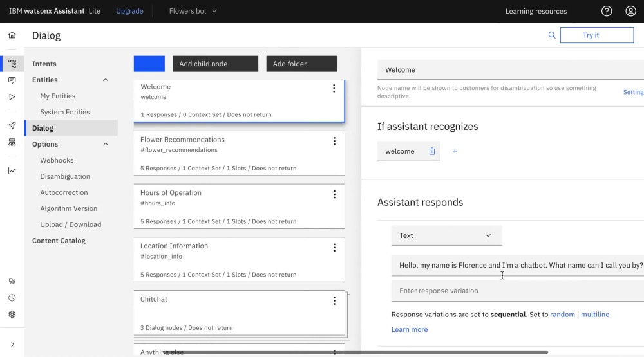This screenshot has width=644, height=357.
Task: Set response variations to random
Action: (562, 315)
